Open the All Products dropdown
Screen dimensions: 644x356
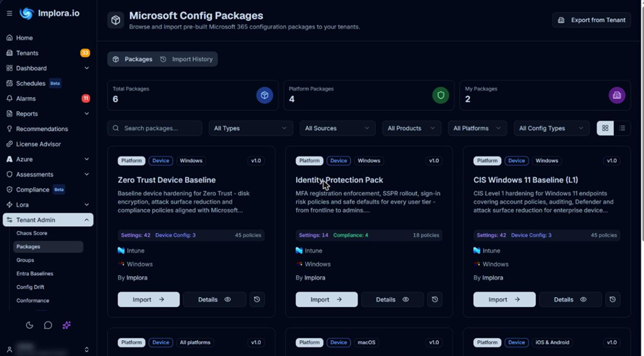pos(411,128)
